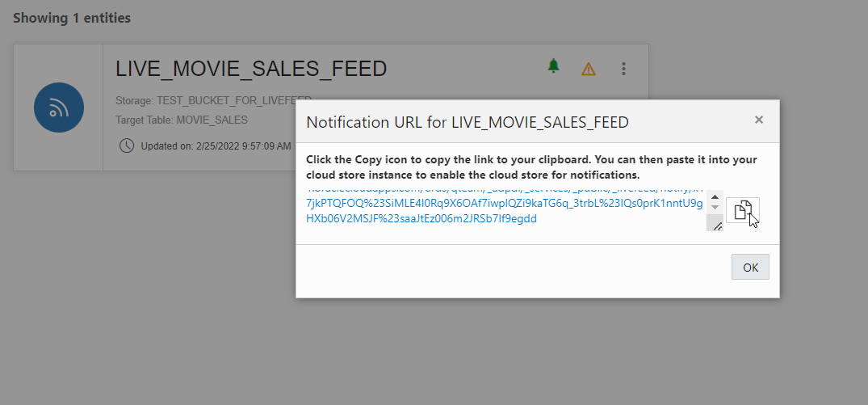868x405 pixels.
Task: Click the clock icon beside Updated on
Action: [127, 146]
